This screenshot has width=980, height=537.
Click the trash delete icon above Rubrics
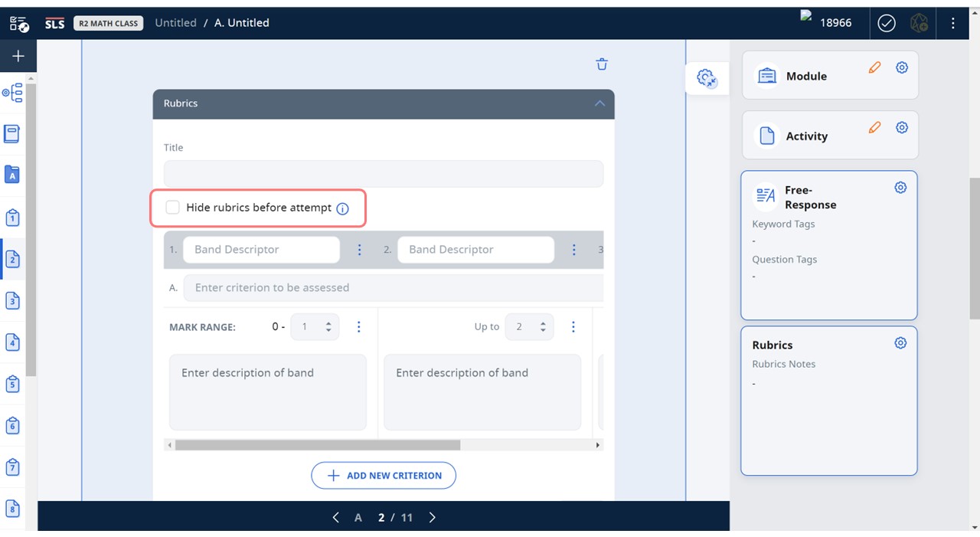[x=602, y=64]
